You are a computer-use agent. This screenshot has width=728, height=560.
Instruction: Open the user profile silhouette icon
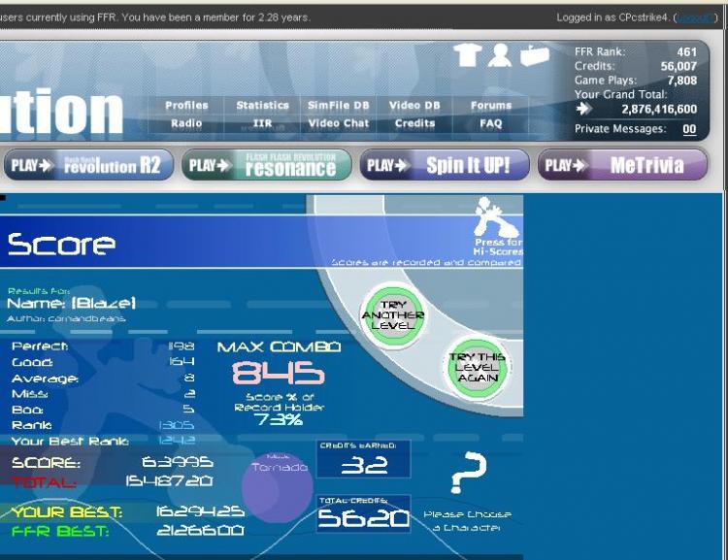pyautogui.click(x=500, y=55)
